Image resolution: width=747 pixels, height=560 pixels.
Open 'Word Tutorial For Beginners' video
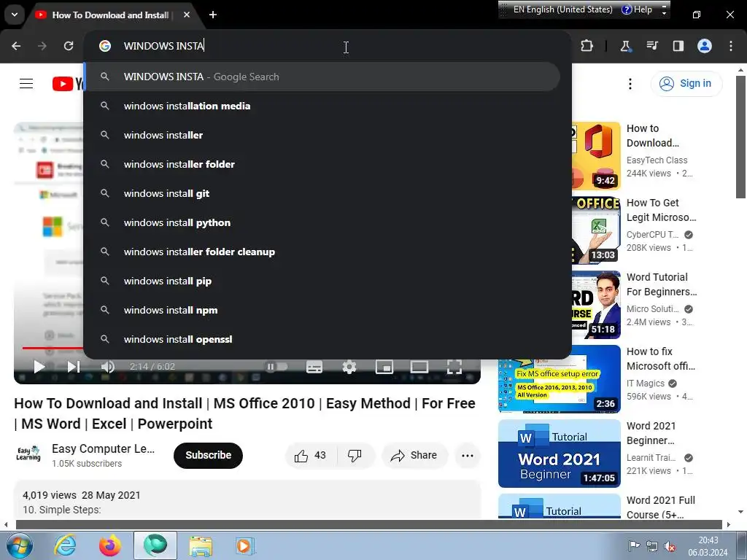pyautogui.click(x=662, y=284)
